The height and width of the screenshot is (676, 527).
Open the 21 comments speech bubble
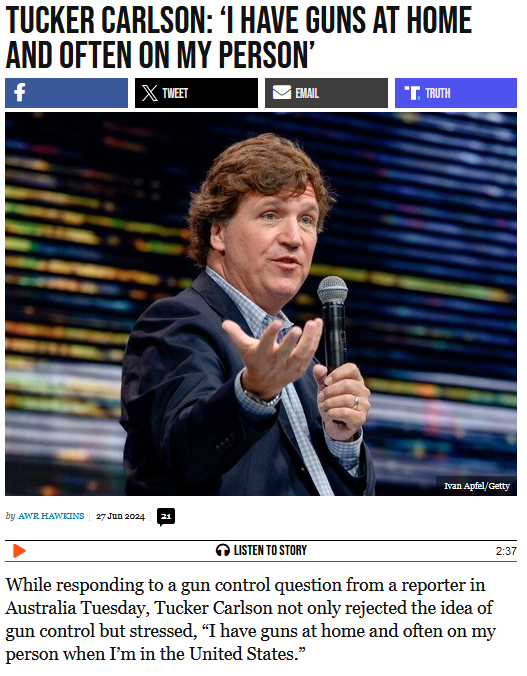click(x=166, y=517)
